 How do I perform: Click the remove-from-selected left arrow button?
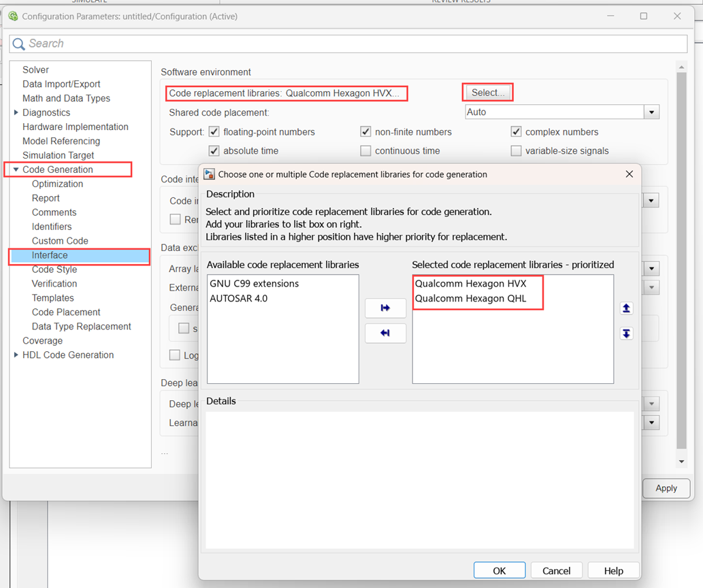click(385, 333)
